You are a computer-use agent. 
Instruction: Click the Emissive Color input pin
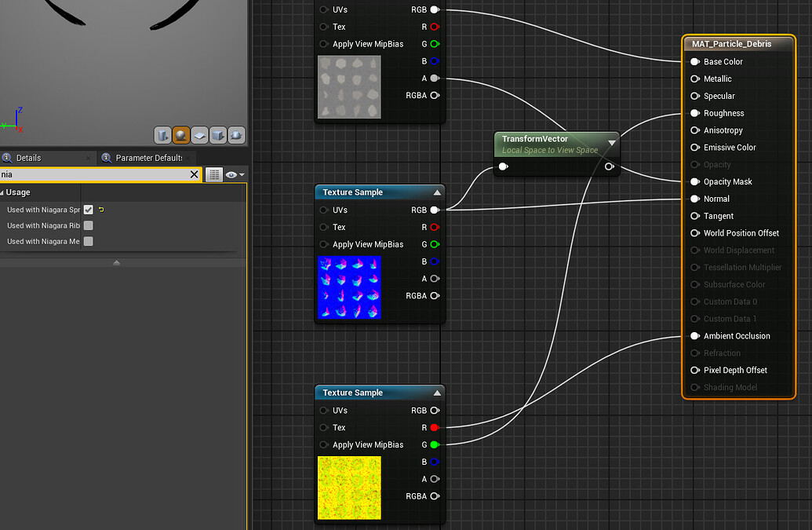[x=695, y=148]
